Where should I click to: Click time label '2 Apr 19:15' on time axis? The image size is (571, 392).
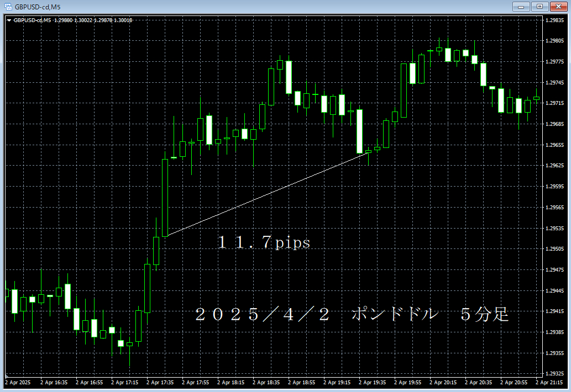click(x=337, y=383)
